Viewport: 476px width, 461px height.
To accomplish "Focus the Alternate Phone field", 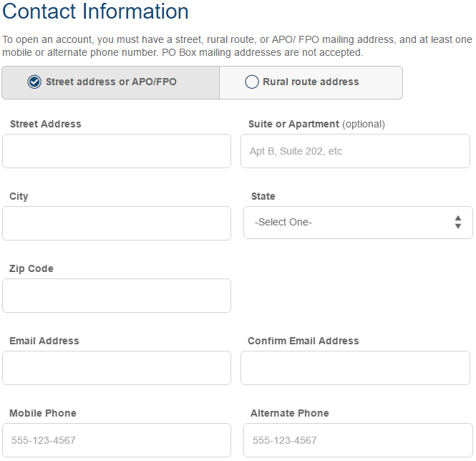I will [358, 440].
